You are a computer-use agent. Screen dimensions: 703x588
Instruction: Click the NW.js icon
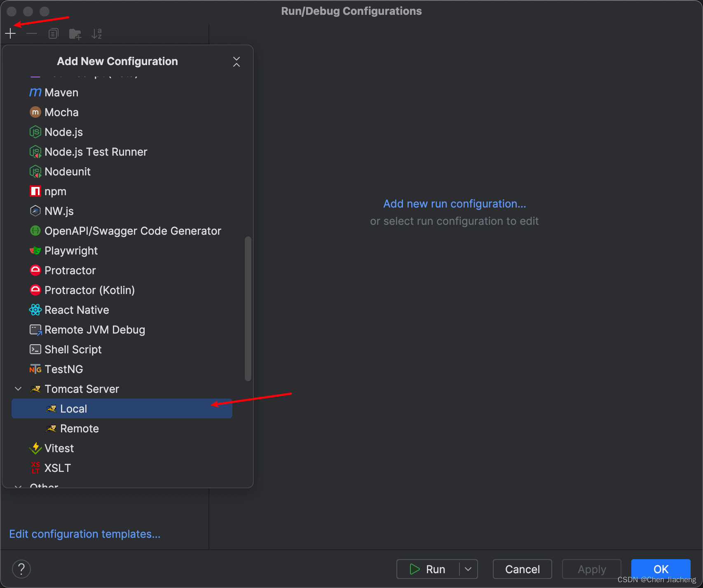[x=35, y=211]
